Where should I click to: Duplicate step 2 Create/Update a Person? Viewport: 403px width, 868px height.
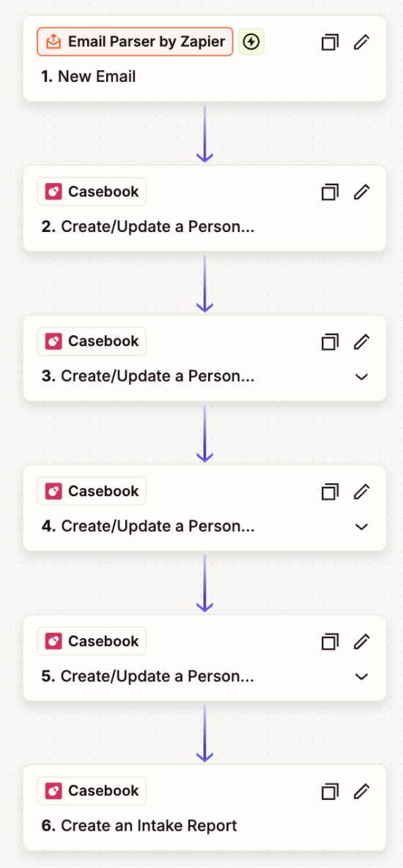click(x=330, y=192)
